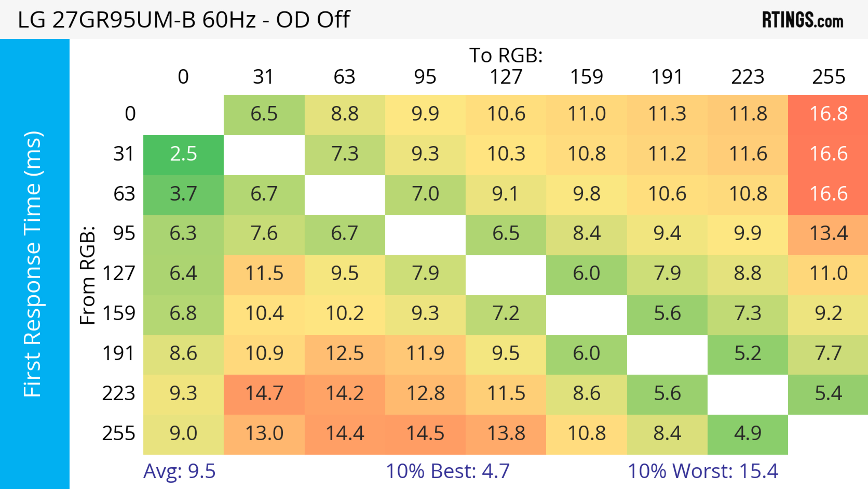This screenshot has height=489, width=868.
Task: Select the green 2.5 cell
Action: pyautogui.click(x=183, y=155)
